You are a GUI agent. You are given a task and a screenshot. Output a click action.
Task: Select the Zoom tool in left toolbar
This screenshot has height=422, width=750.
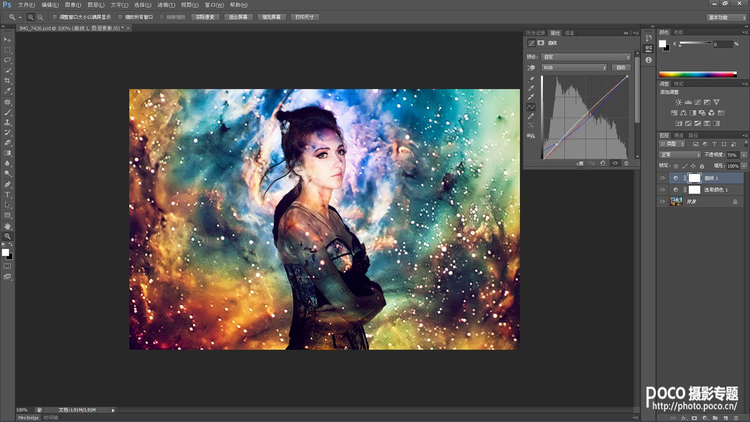point(7,236)
